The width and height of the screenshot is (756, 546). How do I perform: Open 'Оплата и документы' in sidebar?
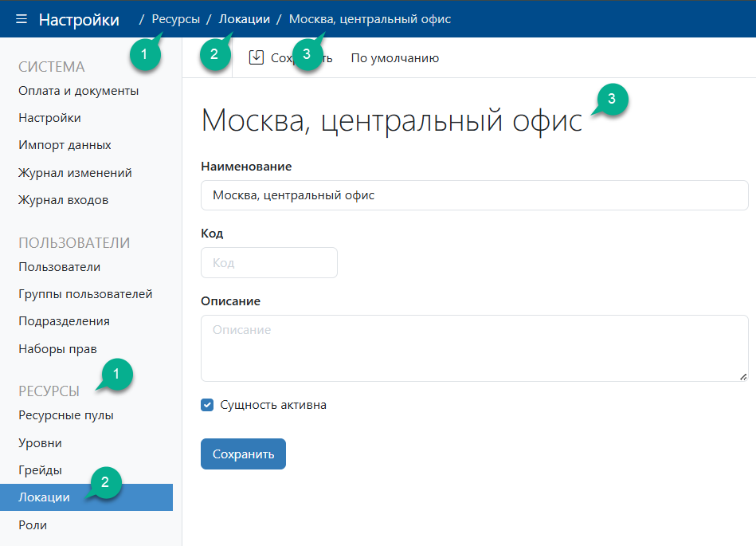(79, 91)
